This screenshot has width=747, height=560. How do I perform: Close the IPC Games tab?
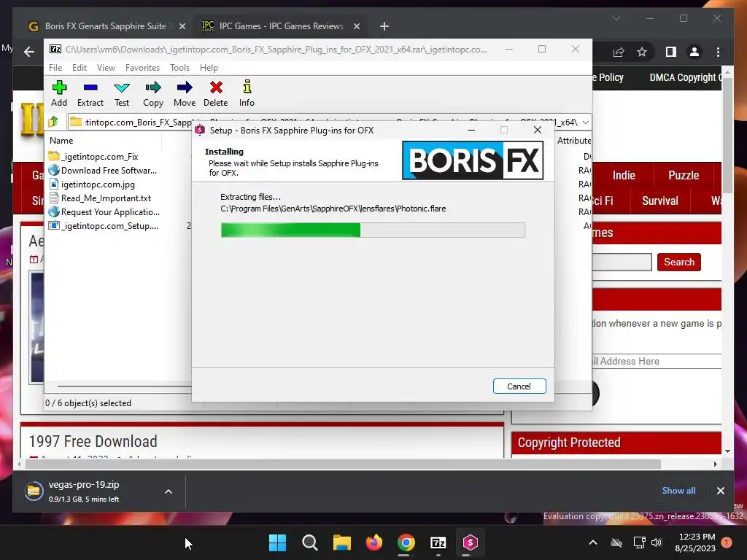[x=356, y=26]
